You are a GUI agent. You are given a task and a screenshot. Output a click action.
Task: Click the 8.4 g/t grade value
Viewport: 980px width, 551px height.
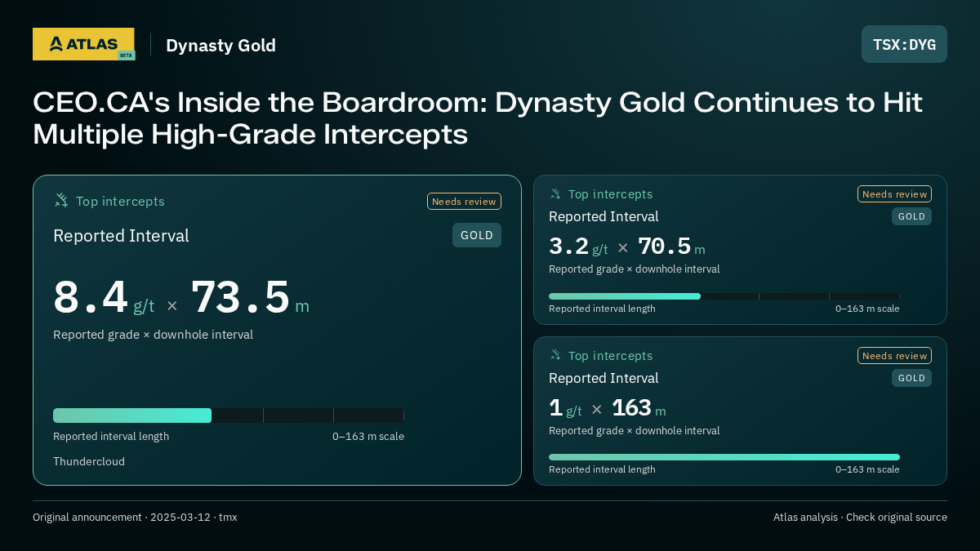click(104, 298)
